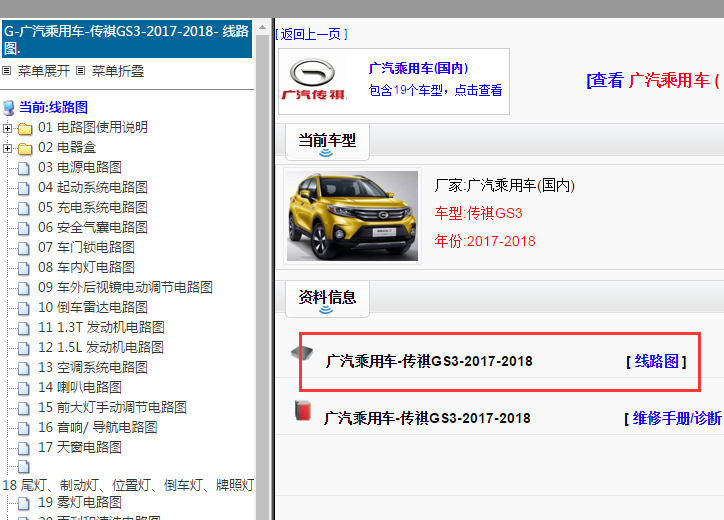Click the yellow GS3 car thumbnail

click(x=352, y=216)
